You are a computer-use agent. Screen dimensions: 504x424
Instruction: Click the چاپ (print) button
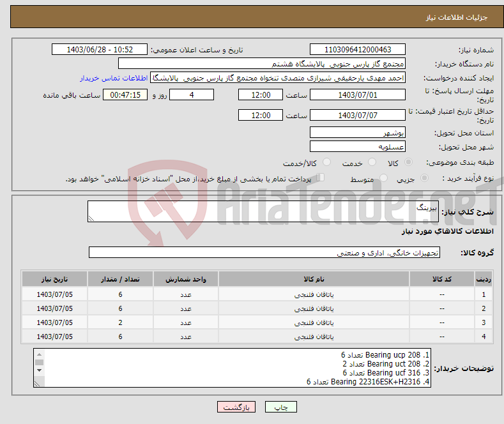click(280, 407)
